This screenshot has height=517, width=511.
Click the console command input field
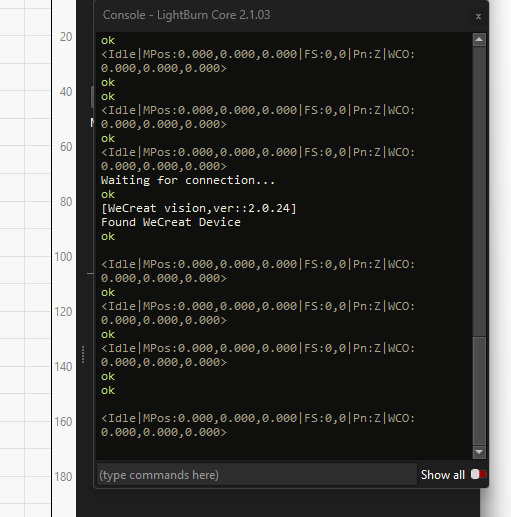pyautogui.click(x=257, y=474)
